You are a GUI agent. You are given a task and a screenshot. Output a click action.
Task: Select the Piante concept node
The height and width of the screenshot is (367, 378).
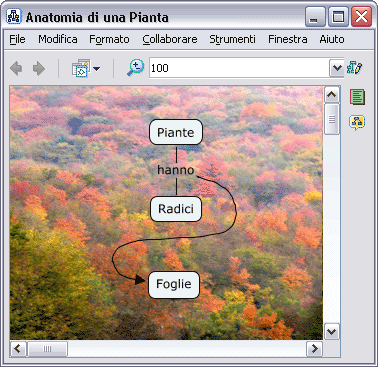176,132
